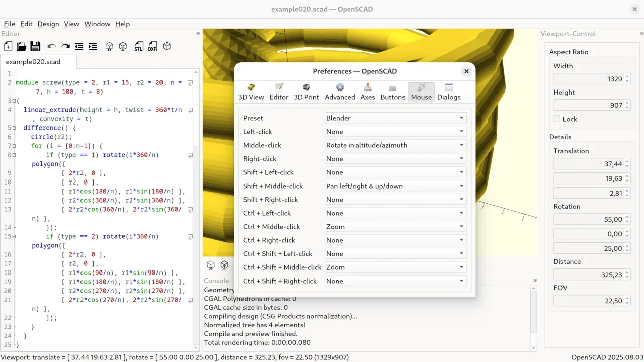Image resolution: width=644 pixels, height=362 pixels.
Task: Click the Export as STL icon
Action: click(139, 46)
